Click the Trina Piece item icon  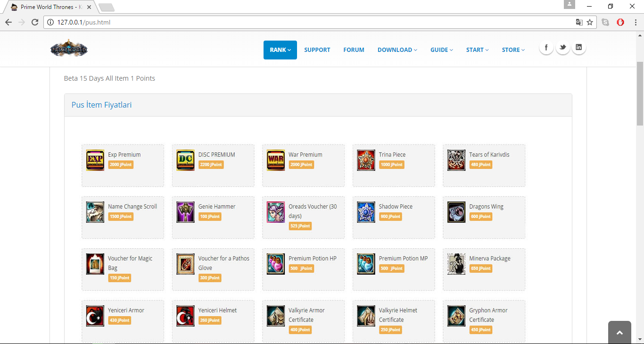point(366,160)
